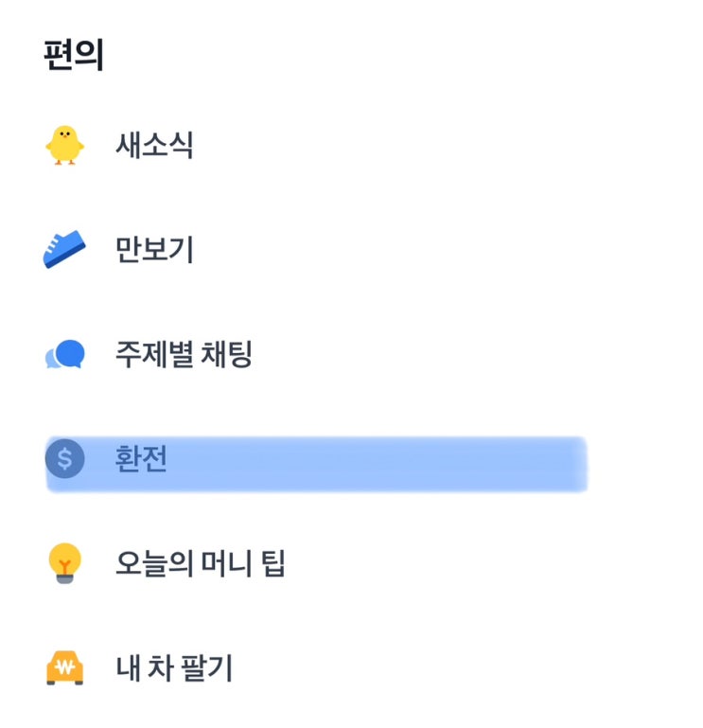The height and width of the screenshot is (728, 703).
Task: Tap the gray base of the light bulb
Action: [64, 577]
